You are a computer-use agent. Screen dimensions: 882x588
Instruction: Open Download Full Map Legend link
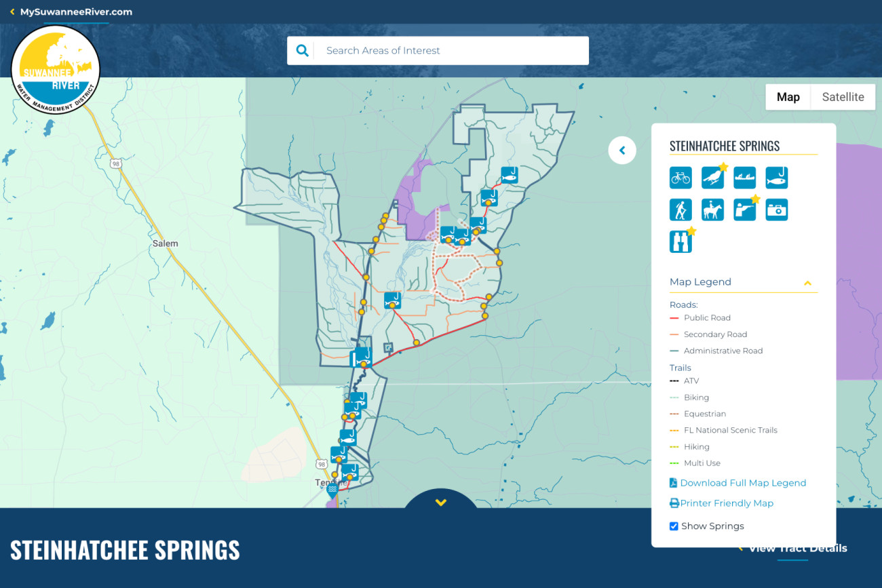click(x=742, y=483)
